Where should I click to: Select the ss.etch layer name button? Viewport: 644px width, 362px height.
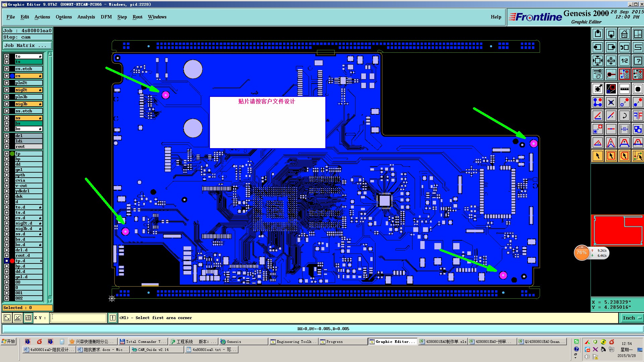point(29,111)
